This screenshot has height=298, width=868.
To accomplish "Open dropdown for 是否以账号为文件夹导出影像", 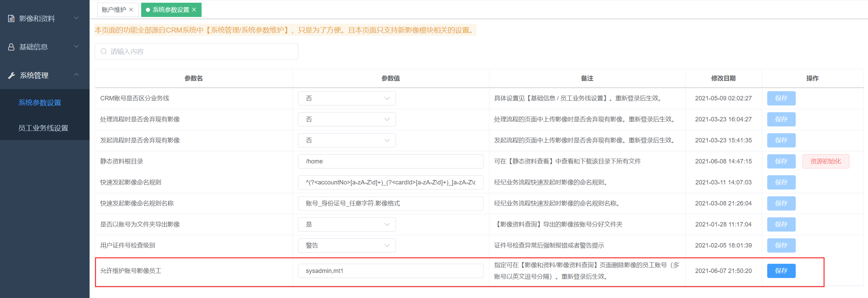I will point(347,224).
